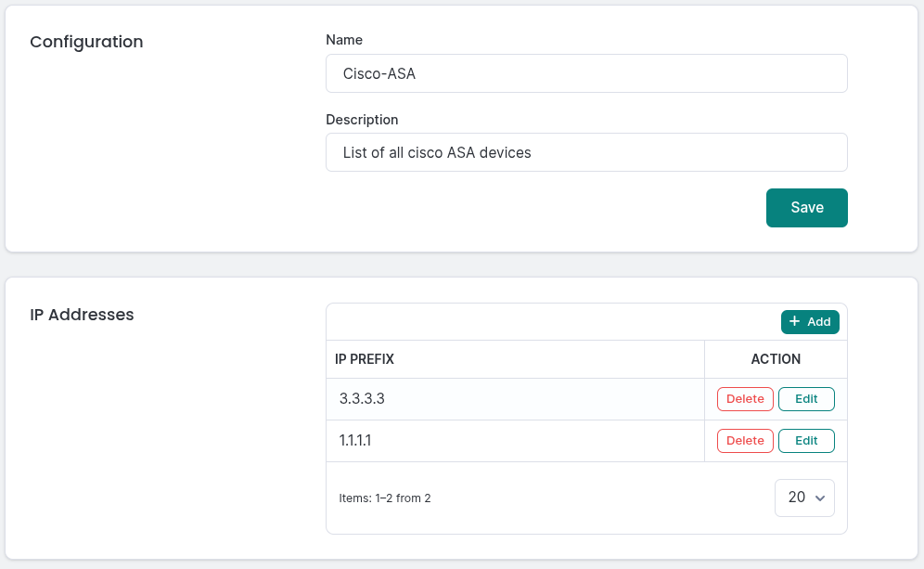Delete the IP prefix 3.3.3.3
The height and width of the screenshot is (569, 924).
point(744,398)
